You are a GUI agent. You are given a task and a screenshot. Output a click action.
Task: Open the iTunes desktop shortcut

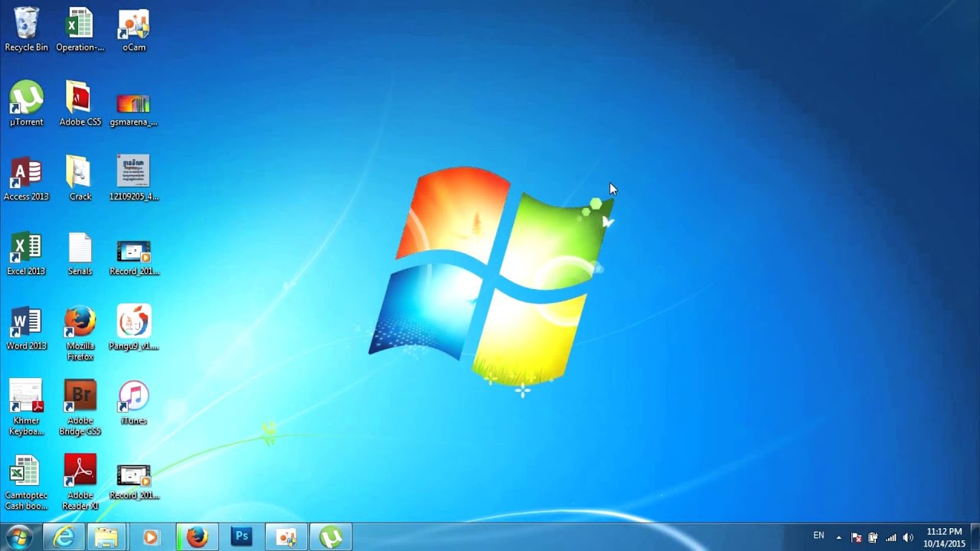pyautogui.click(x=134, y=403)
